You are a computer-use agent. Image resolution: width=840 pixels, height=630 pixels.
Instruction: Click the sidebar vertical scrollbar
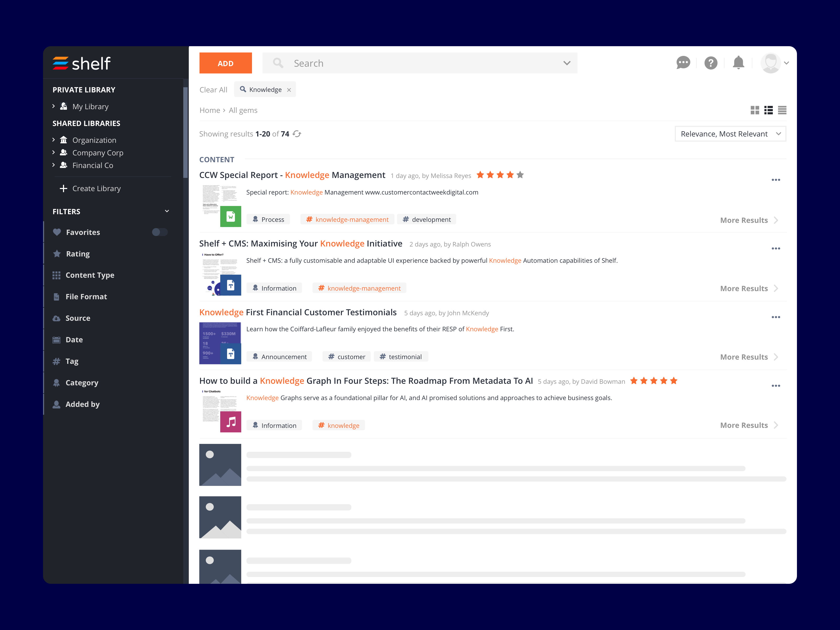coord(185,133)
